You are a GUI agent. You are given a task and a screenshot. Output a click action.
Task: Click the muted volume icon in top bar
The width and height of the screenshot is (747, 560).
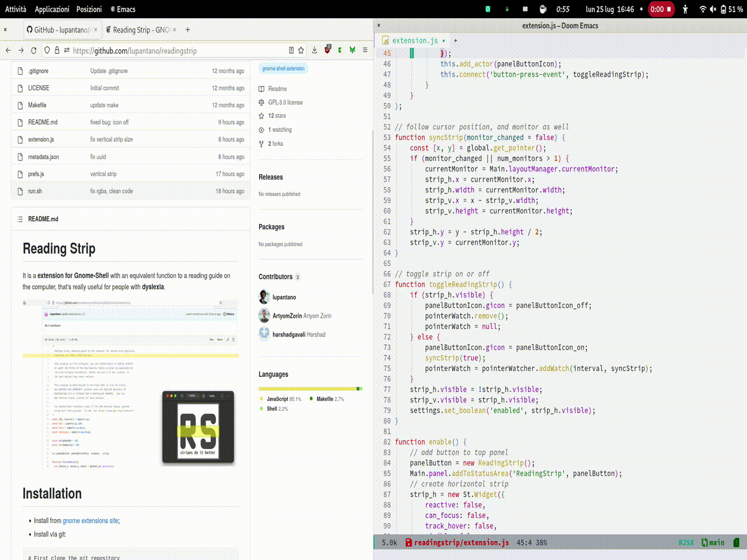click(x=713, y=9)
